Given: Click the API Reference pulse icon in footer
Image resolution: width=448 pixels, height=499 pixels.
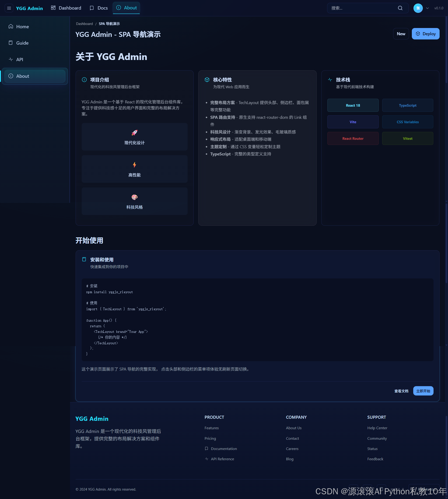Looking at the screenshot, I should click(206, 459).
